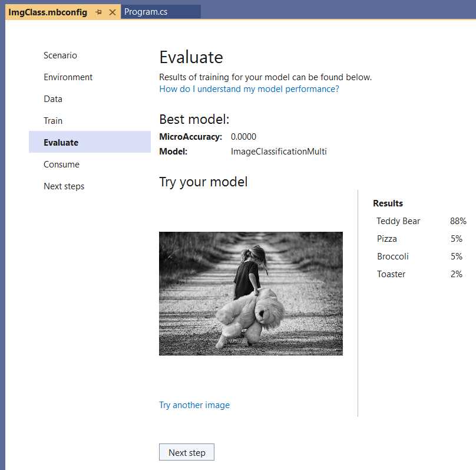Click the 5% Broccoli confidence value
476x470 pixels.
[457, 257]
